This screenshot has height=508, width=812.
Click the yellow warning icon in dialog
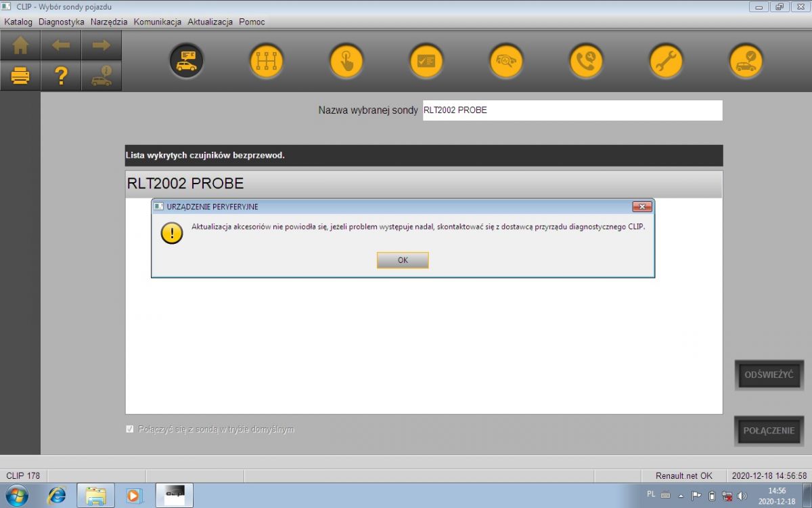172,234
